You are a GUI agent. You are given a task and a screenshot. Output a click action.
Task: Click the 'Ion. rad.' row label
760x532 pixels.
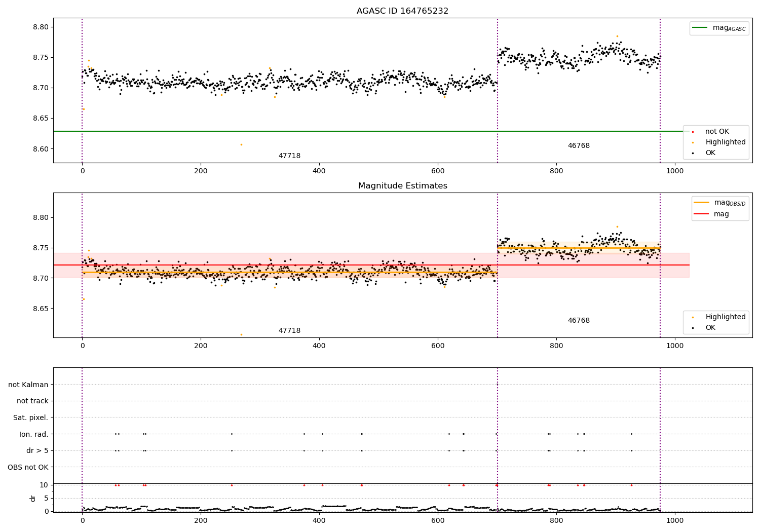click(34, 434)
